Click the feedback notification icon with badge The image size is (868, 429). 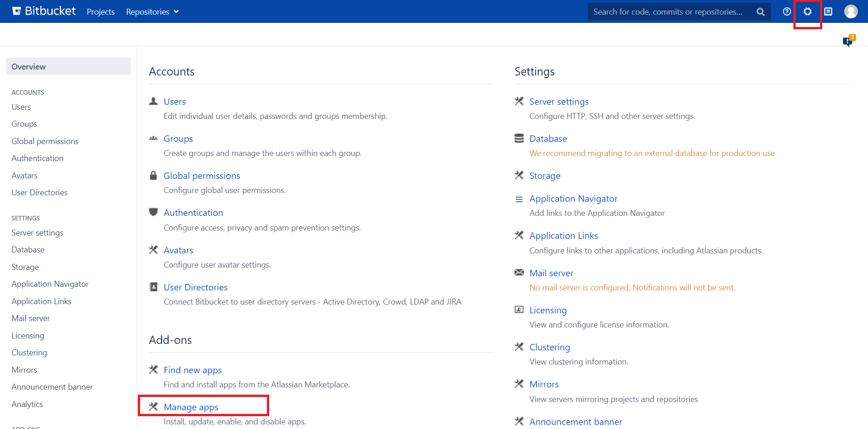coord(848,41)
